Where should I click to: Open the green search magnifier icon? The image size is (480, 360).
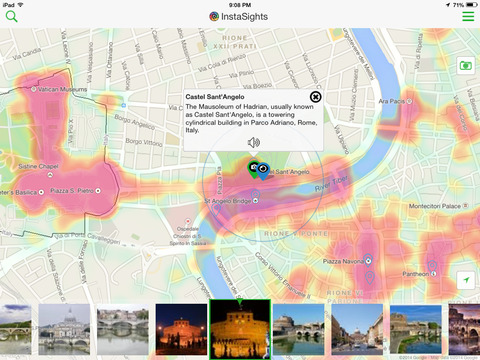(x=12, y=16)
